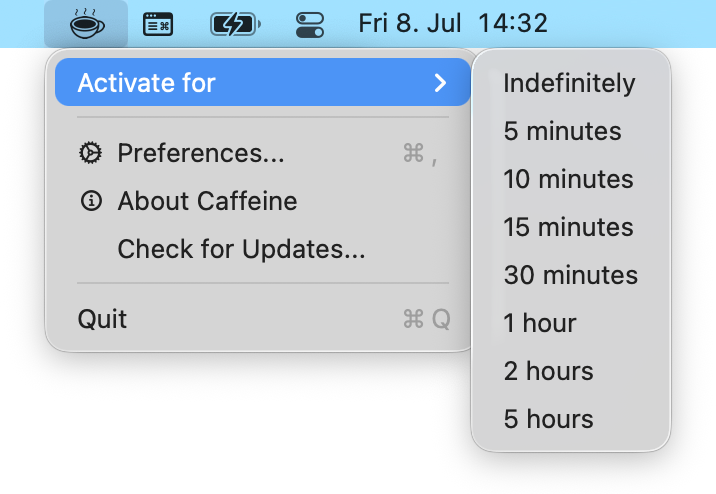Open the command window menu bar icon
716x494 pixels.
(x=158, y=24)
